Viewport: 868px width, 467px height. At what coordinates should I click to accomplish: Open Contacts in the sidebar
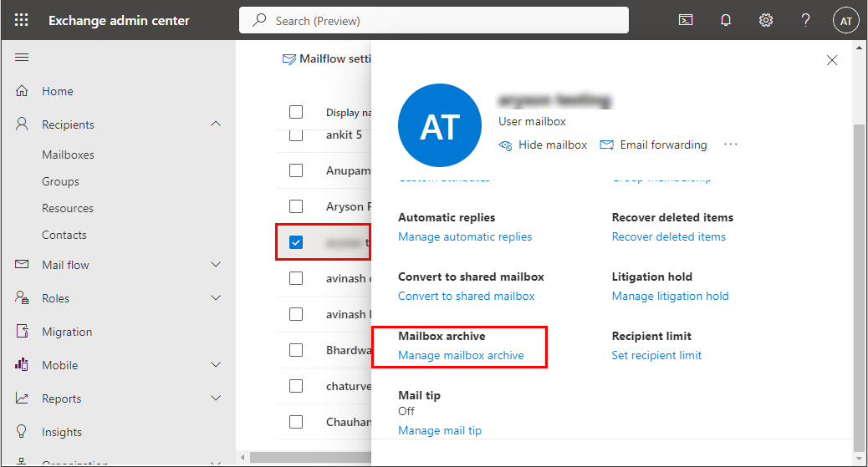click(x=64, y=235)
